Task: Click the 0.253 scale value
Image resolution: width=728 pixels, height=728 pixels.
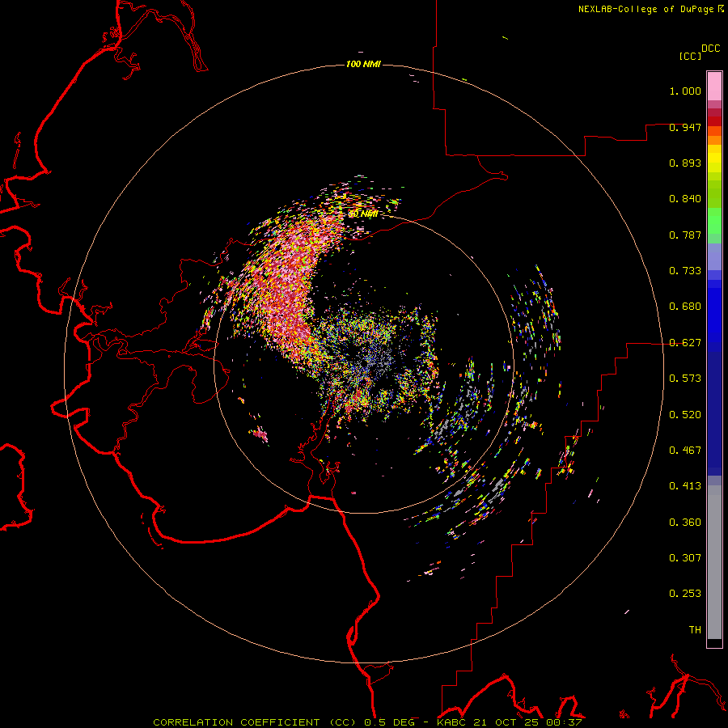Action: [x=685, y=594]
